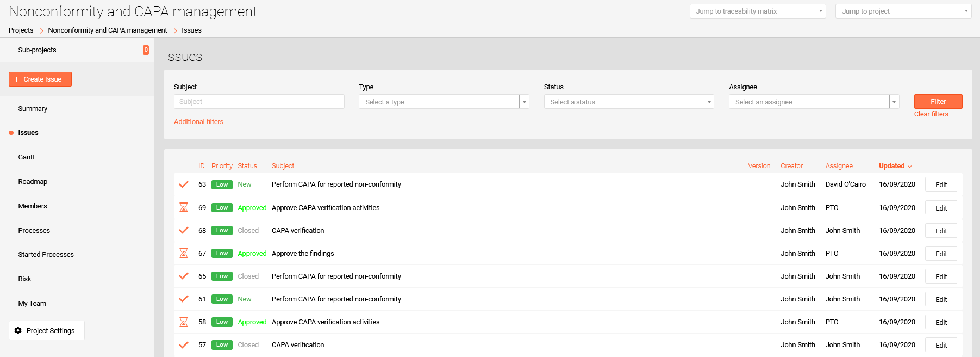Viewport: 980px width, 357px height.
Task: Apply filters with the Filter button
Action: point(938,102)
